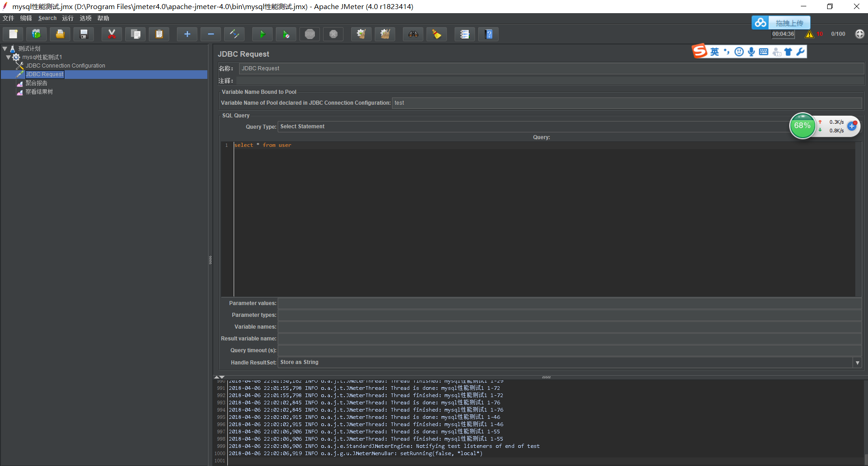Image resolution: width=868 pixels, height=466 pixels.
Task: Click the Variable names field
Action: [x=569, y=327]
